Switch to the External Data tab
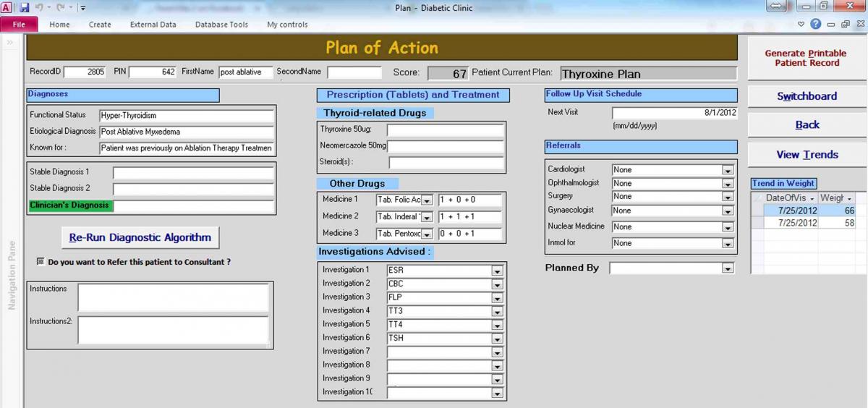Image resolution: width=868 pixels, height=408 pixels. tap(153, 25)
